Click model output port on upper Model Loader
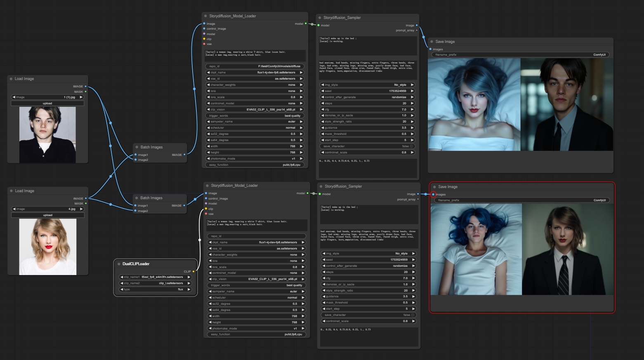The height and width of the screenshot is (360, 644). (306, 24)
